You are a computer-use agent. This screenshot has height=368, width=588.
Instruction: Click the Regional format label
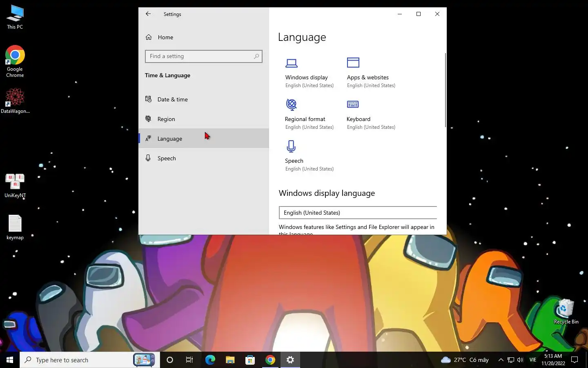(305, 119)
